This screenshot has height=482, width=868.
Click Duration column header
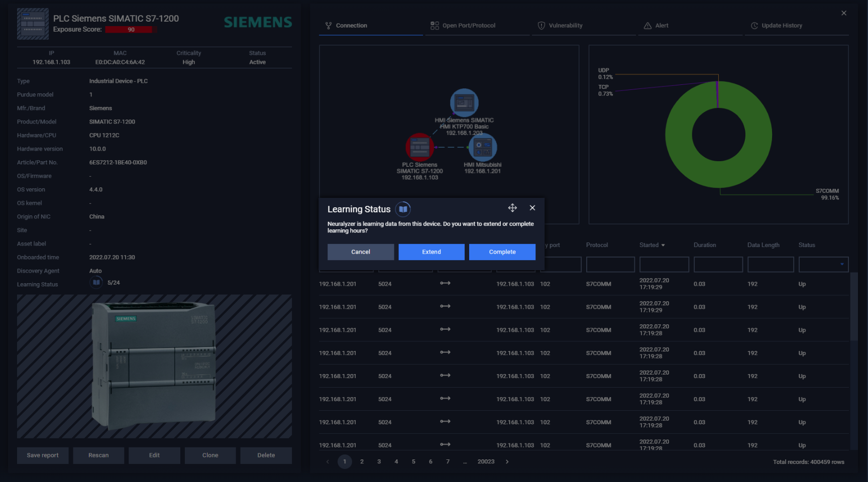tap(705, 245)
